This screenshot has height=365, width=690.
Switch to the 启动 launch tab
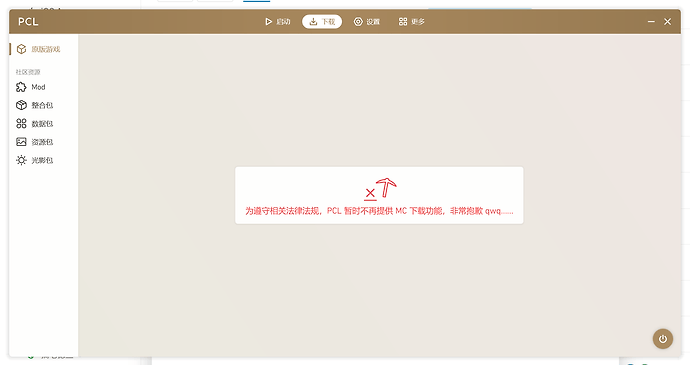pyautogui.click(x=278, y=22)
